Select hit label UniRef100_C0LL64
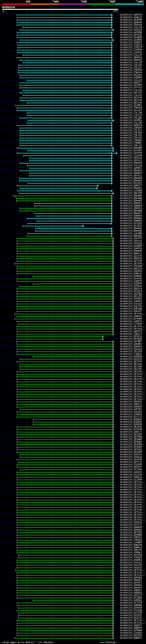 (x=131, y=165)
